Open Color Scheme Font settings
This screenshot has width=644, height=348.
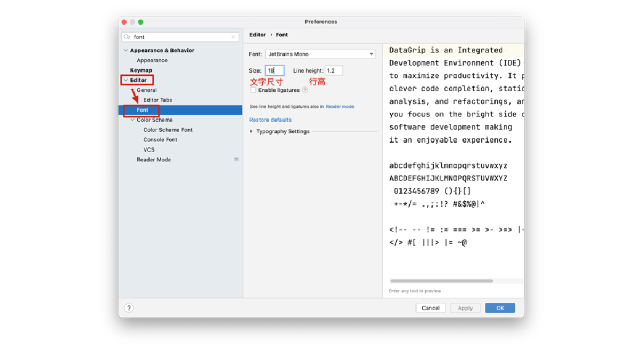point(168,130)
